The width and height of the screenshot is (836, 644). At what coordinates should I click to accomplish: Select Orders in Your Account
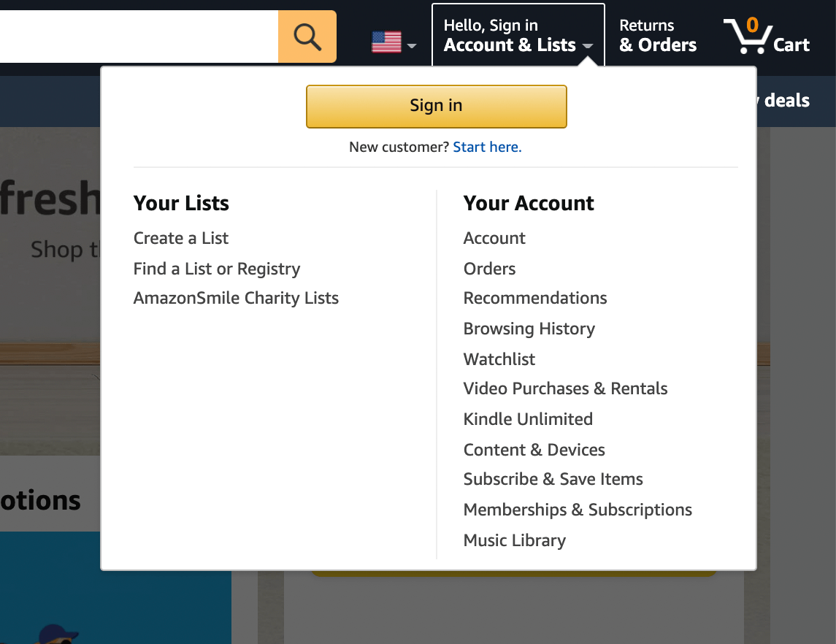(x=489, y=269)
